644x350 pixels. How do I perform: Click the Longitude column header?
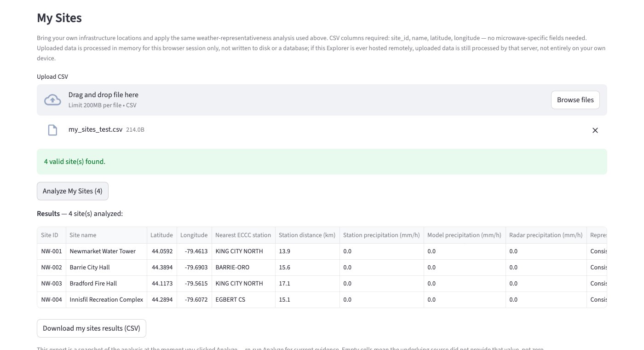tap(194, 235)
